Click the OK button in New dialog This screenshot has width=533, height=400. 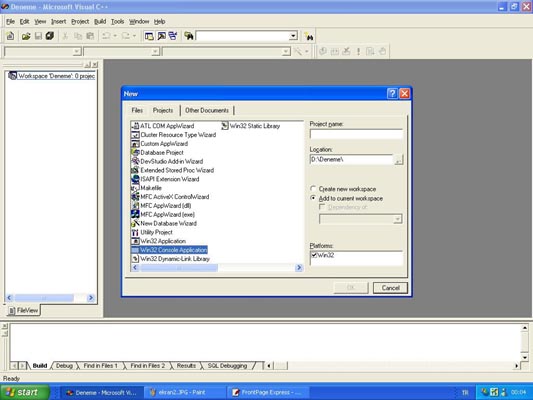351,288
